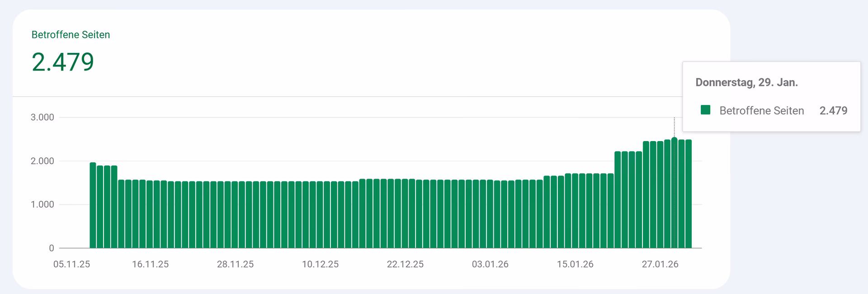Click the 2.479 value inside the tooltip
Image resolution: width=868 pixels, height=294 pixels.
pos(833,111)
